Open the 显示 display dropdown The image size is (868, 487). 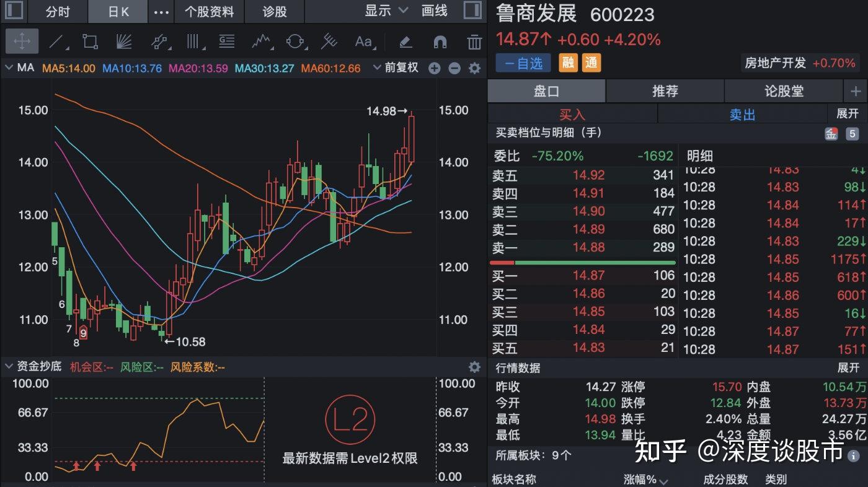click(387, 11)
